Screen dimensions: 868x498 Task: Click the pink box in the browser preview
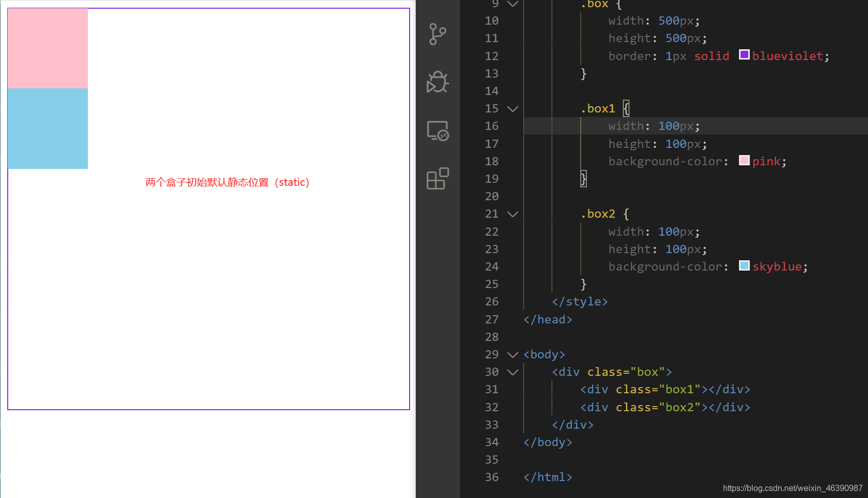[48, 48]
